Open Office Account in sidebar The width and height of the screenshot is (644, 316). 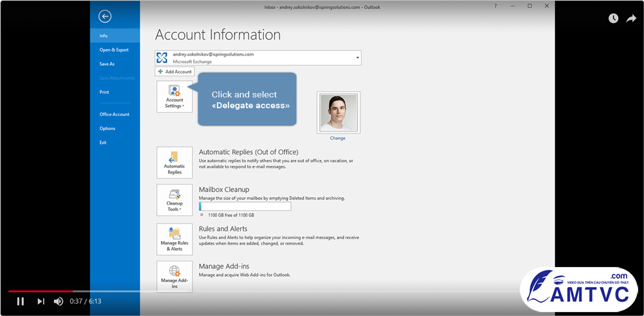(114, 114)
